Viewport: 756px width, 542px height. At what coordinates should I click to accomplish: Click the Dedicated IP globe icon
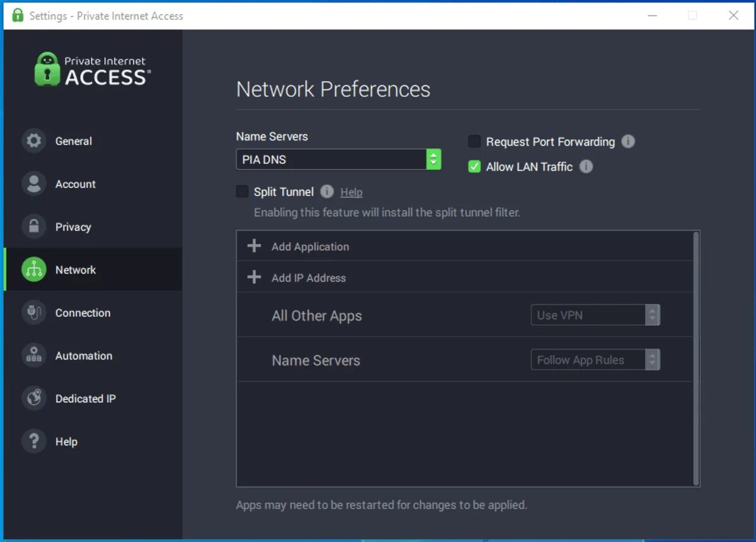pos(33,398)
